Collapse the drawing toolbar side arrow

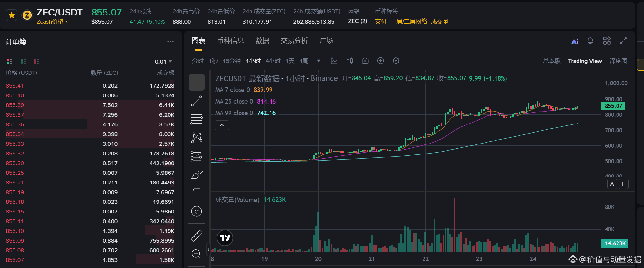(x=209, y=250)
